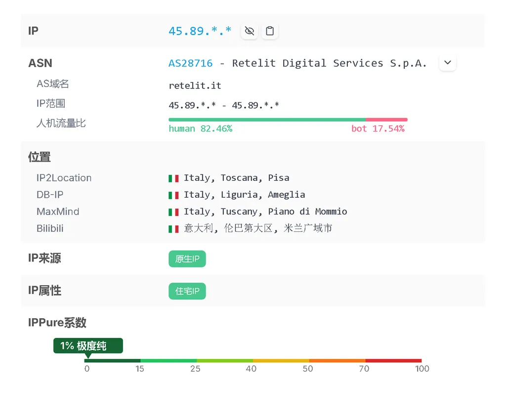Click the 原生IP source badge
The height and width of the screenshot is (420, 506).
coord(187,259)
